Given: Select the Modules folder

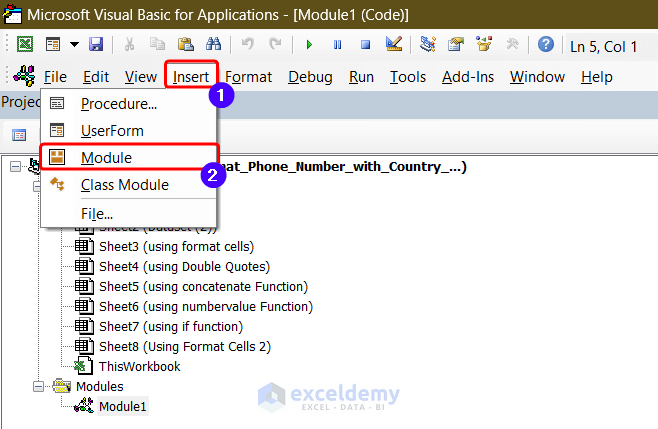Looking at the screenshot, I should 99,387.
